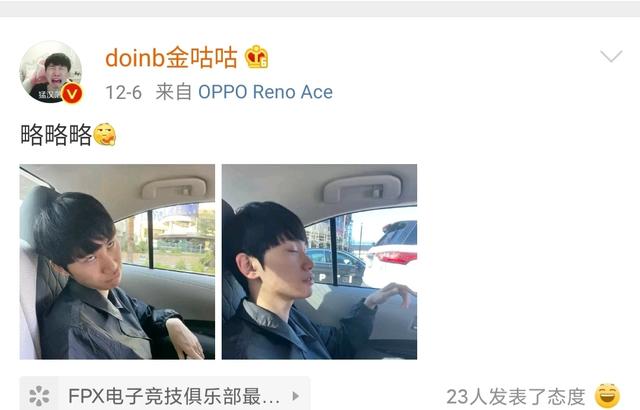Screen dimensions: 640x410
Task: Open right car photo thumbnail
Action: point(319,262)
